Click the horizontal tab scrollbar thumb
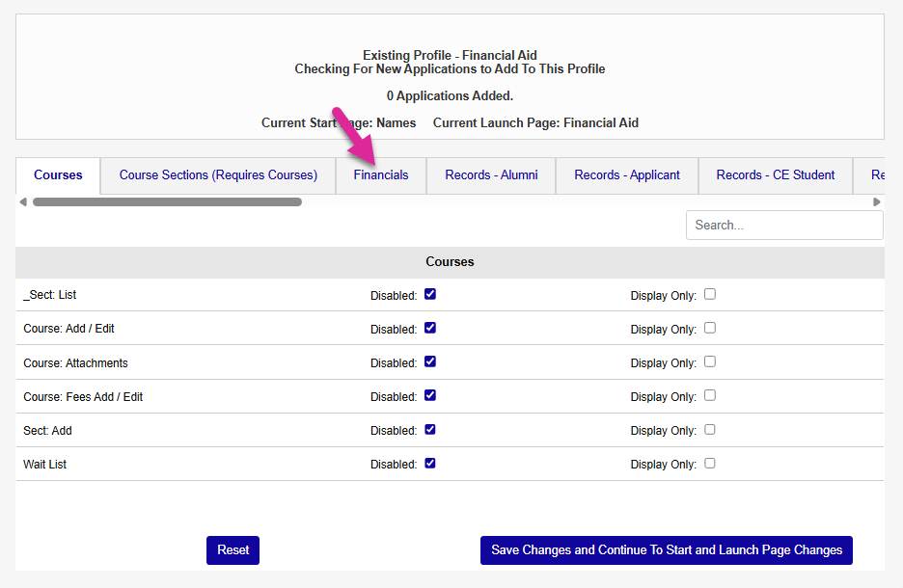The image size is (903, 588). [167, 202]
